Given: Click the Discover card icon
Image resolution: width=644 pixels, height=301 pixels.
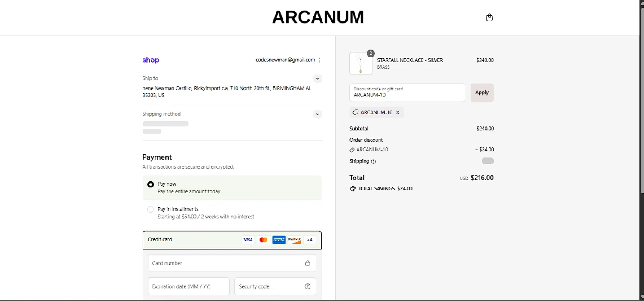Looking at the screenshot, I should (294, 240).
